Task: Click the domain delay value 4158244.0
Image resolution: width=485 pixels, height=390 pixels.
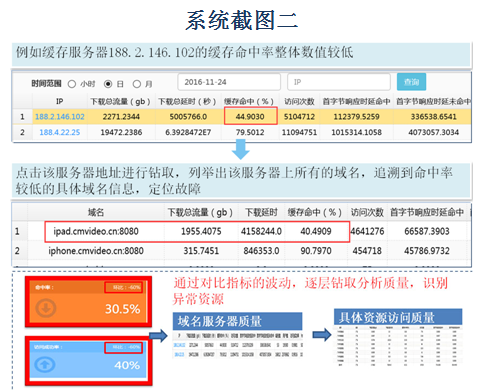Action: coord(261,231)
